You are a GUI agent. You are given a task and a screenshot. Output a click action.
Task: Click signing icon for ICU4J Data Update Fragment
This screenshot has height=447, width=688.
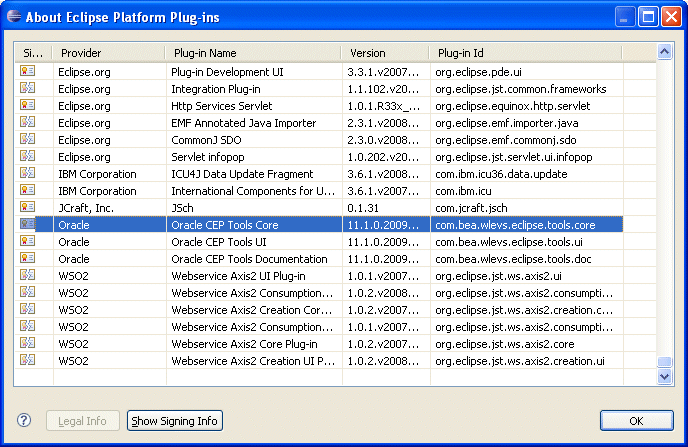coord(28,173)
